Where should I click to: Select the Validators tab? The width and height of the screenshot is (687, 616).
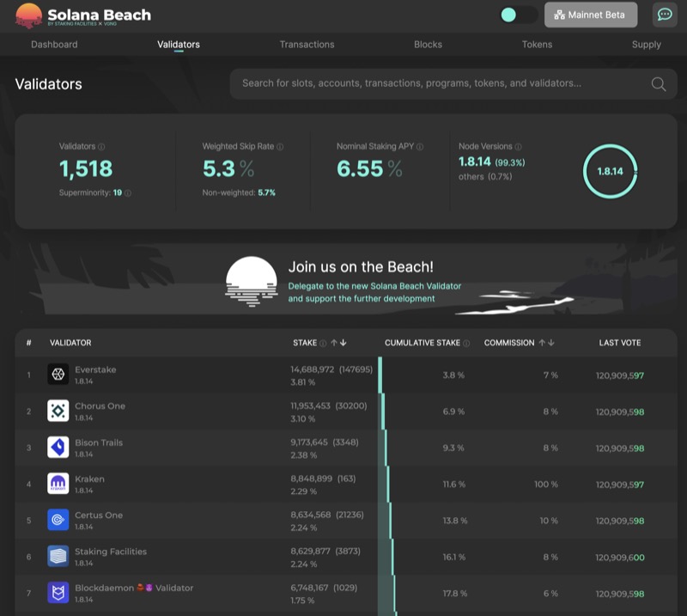tap(179, 45)
